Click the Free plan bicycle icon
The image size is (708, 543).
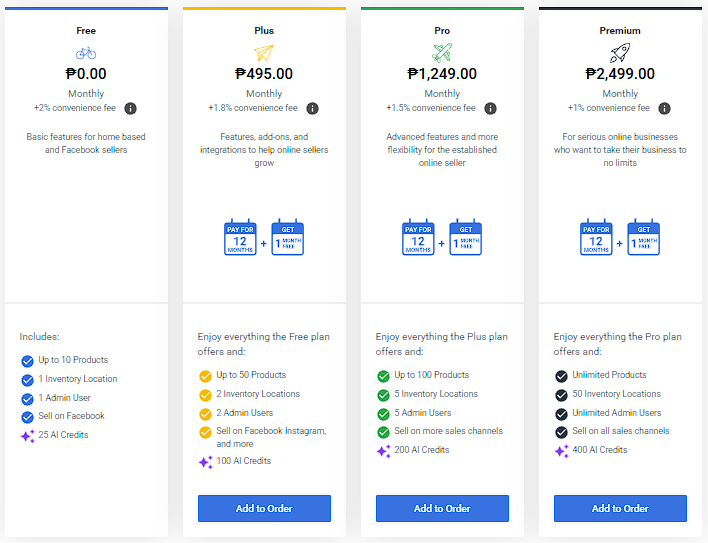click(86, 53)
